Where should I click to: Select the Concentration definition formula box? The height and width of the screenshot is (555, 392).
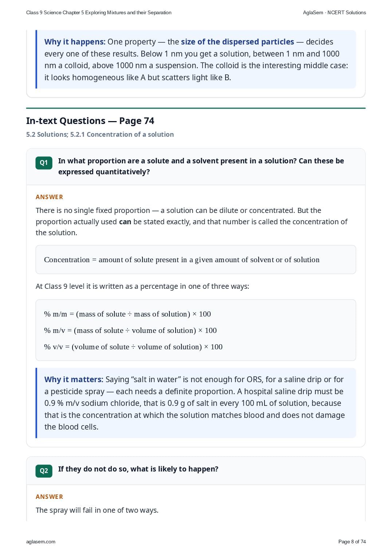(x=196, y=260)
